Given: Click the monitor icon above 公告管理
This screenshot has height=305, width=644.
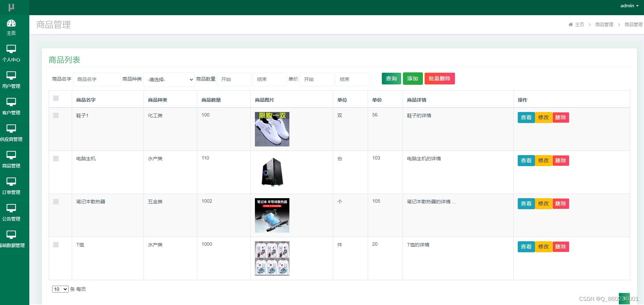Looking at the screenshot, I should point(11,208).
